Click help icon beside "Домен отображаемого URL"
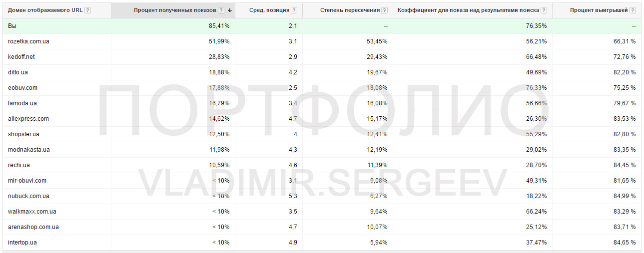644x253 pixels. (x=88, y=10)
